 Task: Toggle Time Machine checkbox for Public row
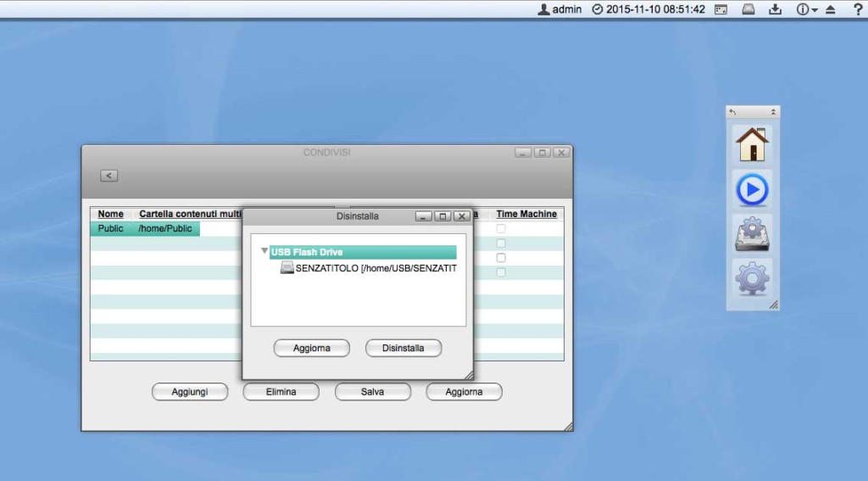click(x=501, y=228)
